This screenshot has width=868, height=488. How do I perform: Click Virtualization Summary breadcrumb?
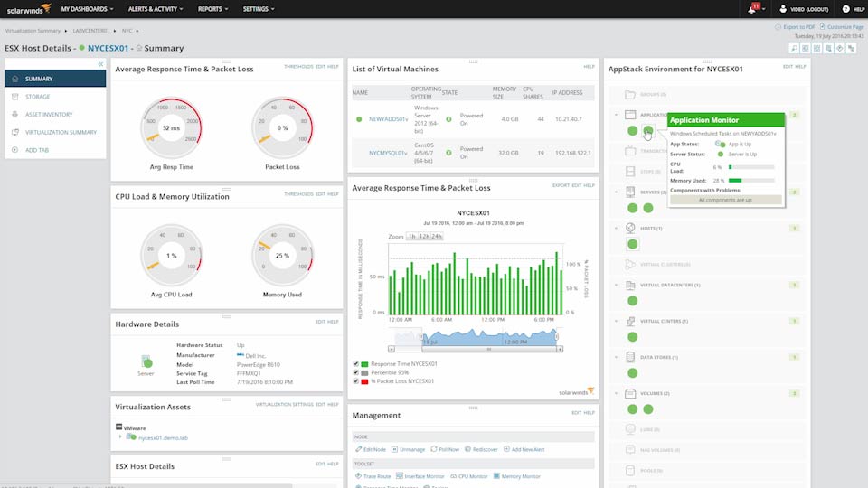[33, 31]
